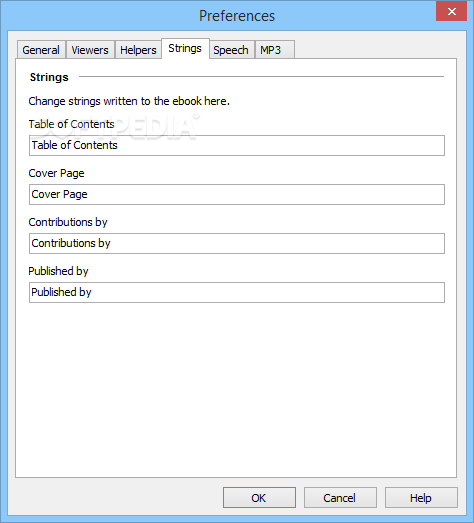Close the Preferences dialog with X
The image size is (474, 523).
pyautogui.click(x=451, y=11)
